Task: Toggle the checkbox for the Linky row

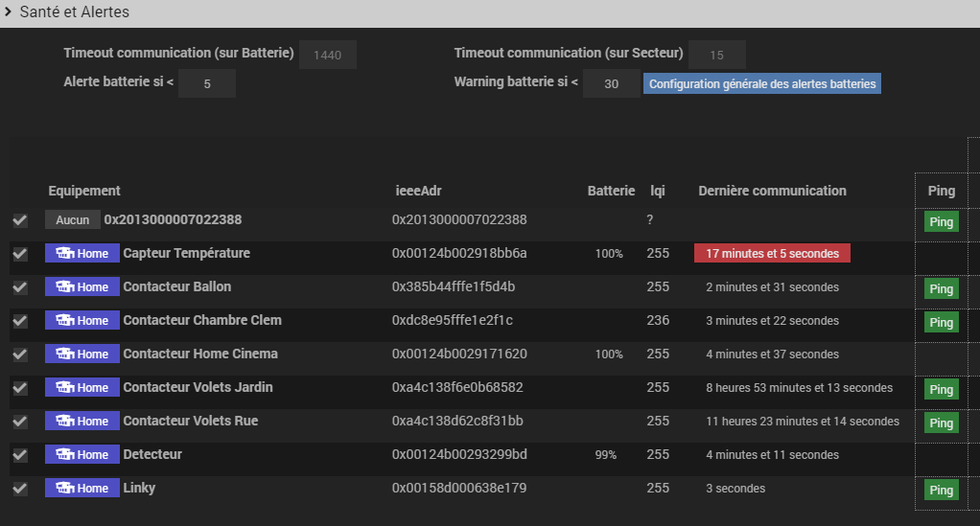Action: click(20, 489)
